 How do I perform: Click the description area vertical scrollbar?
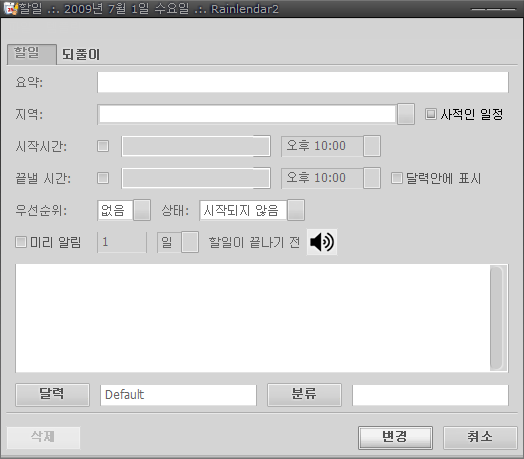tap(497, 318)
